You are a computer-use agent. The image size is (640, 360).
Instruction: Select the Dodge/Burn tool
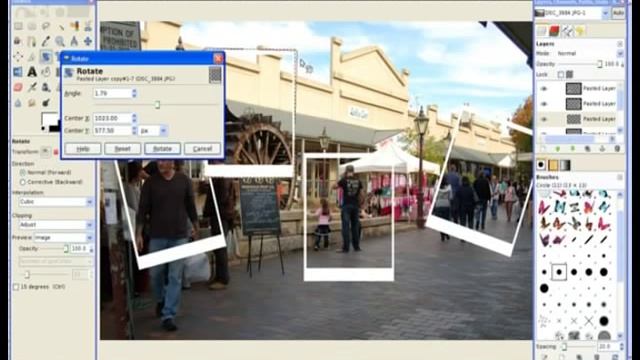point(46,102)
